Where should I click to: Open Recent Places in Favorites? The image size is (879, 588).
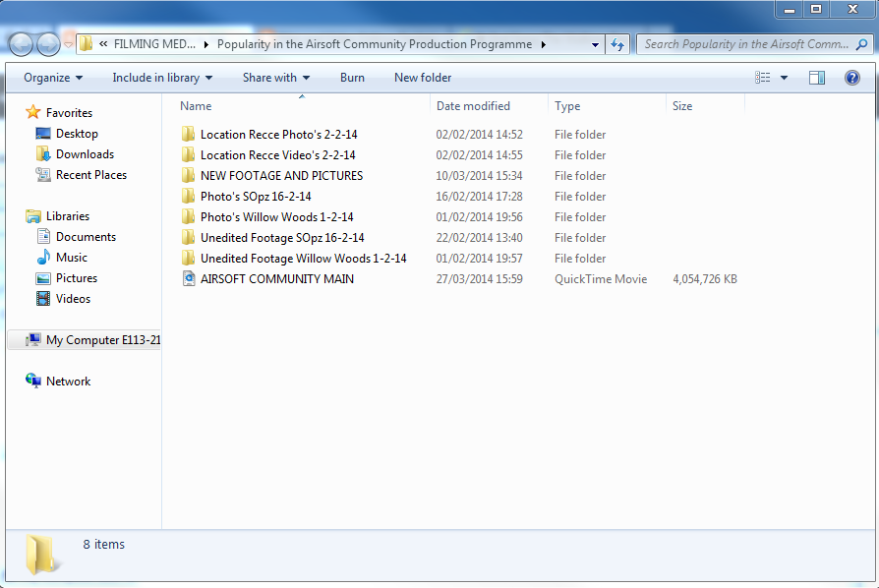pyautogui.click(x=91, y=175)
